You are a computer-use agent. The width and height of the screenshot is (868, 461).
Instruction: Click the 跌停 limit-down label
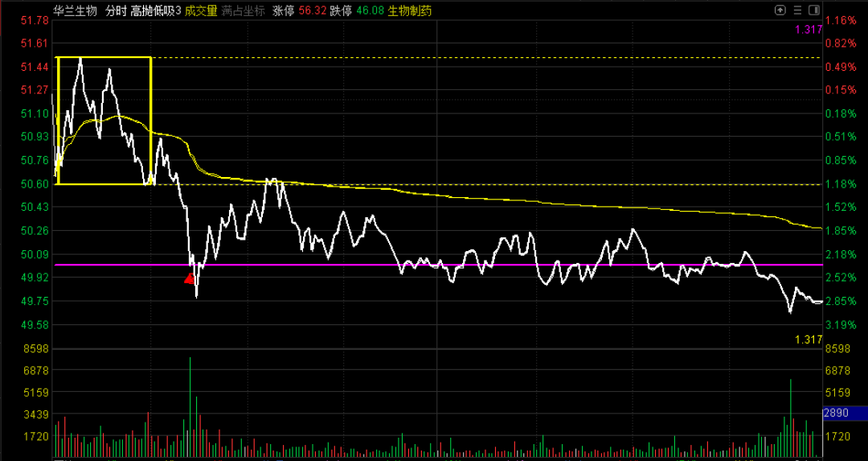[x=341, y=10]
